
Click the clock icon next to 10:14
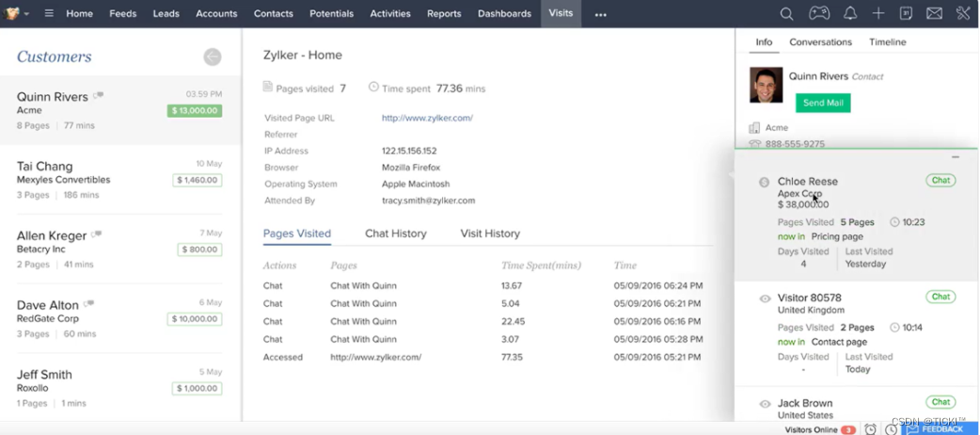[894, 328]
